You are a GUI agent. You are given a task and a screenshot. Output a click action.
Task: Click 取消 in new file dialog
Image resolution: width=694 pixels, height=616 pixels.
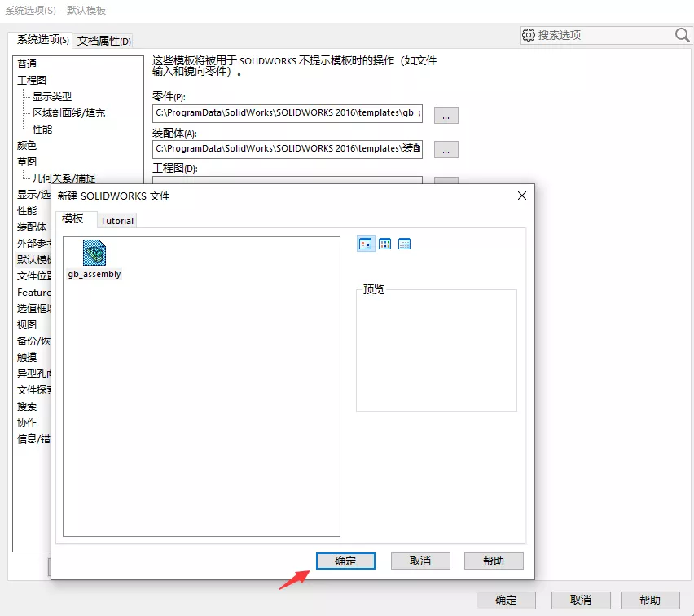click(420, 561)
